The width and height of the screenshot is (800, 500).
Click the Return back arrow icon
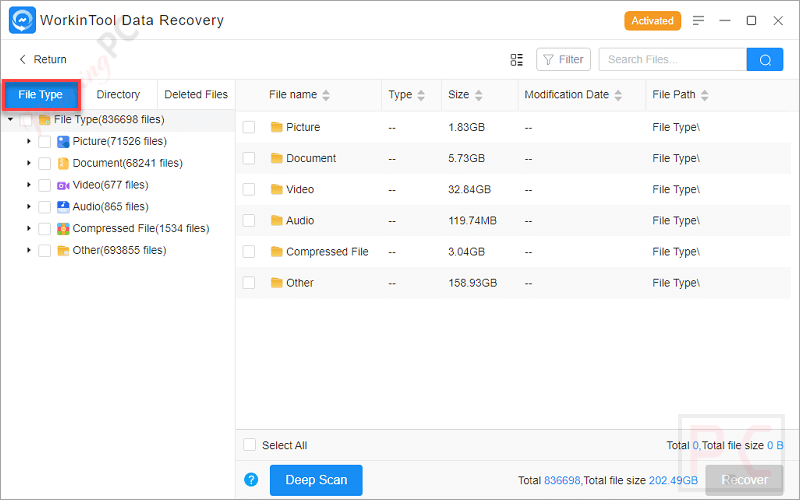22,59
